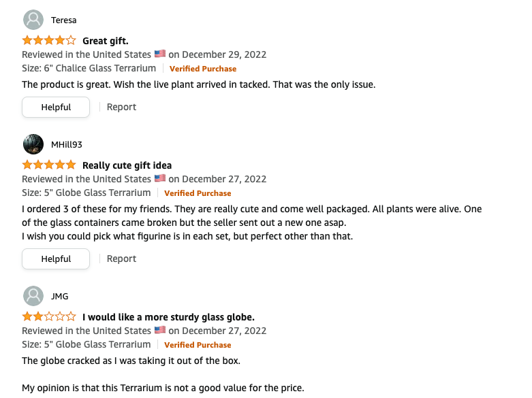The height and width of the screenshot is (398, 532).
Task: Click the five-star rating on MHill93's review
Action: [49, 165]
